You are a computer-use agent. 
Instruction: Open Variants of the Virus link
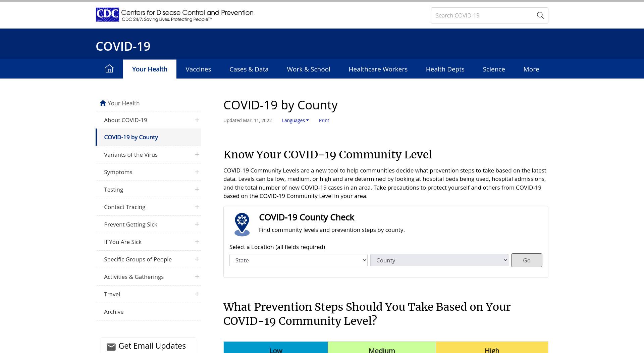click(x=131, y=155)
